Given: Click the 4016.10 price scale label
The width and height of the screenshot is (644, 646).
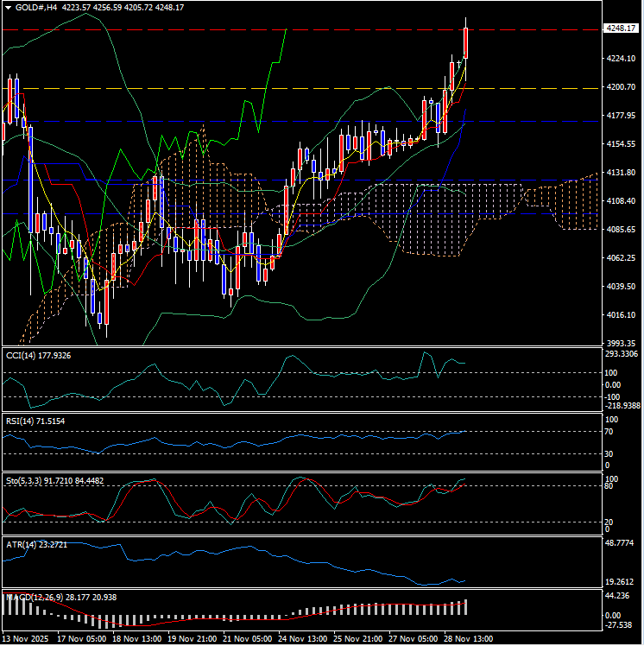Looking at the screenshot, I should point(621,315).
